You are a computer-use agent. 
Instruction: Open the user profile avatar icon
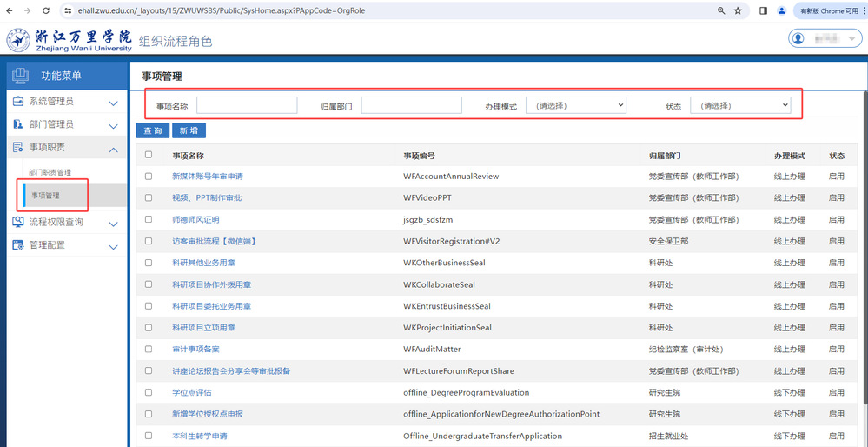798,39
